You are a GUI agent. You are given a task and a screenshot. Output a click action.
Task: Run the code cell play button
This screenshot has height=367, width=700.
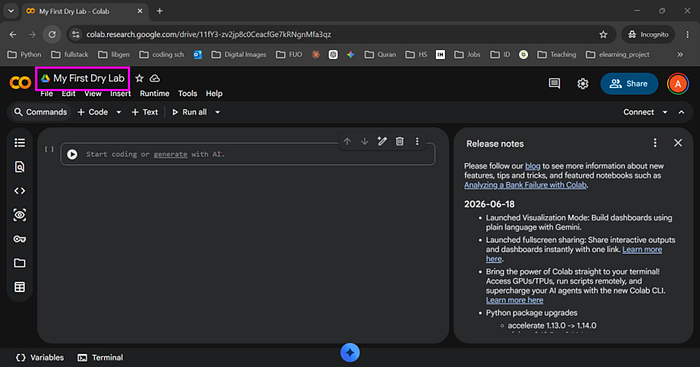pos(72,154)
